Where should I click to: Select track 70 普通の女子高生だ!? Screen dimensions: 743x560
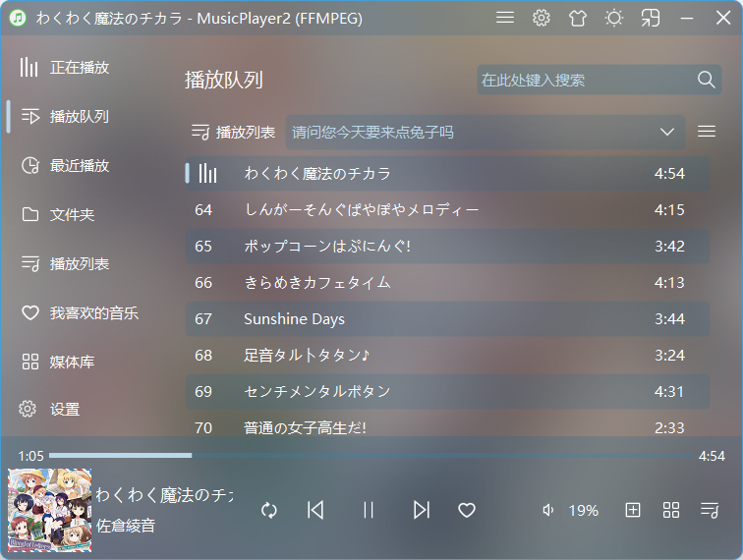coord(447,427)
